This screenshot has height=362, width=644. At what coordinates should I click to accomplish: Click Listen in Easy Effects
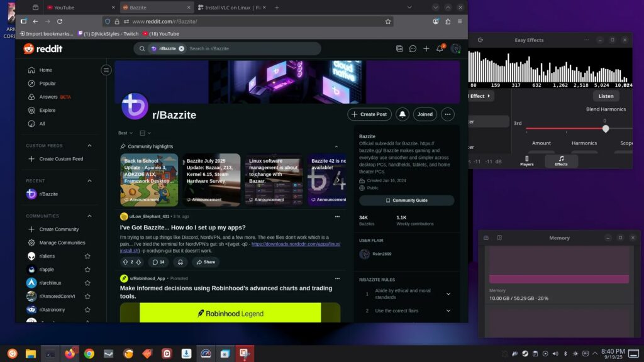point(606,96)
